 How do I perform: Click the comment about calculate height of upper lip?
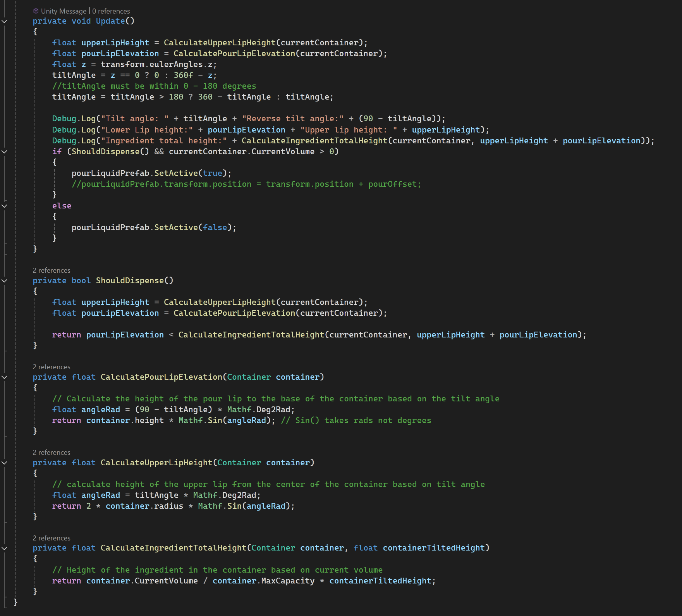pos(268,484)
